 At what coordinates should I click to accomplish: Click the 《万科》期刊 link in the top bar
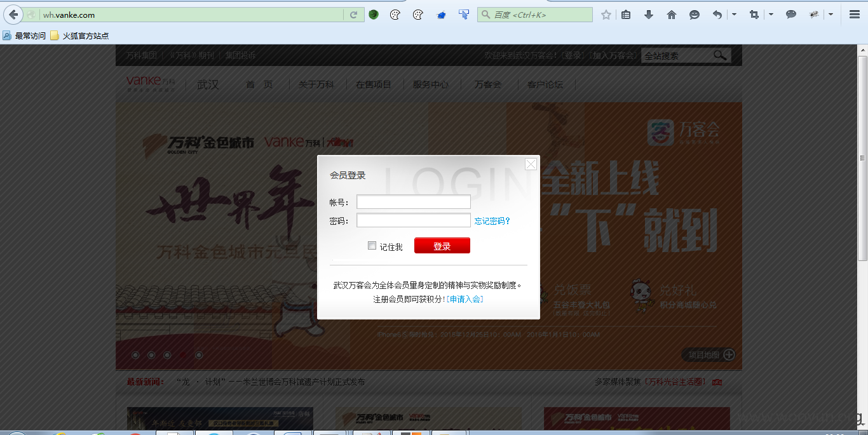tap(191, 55)
